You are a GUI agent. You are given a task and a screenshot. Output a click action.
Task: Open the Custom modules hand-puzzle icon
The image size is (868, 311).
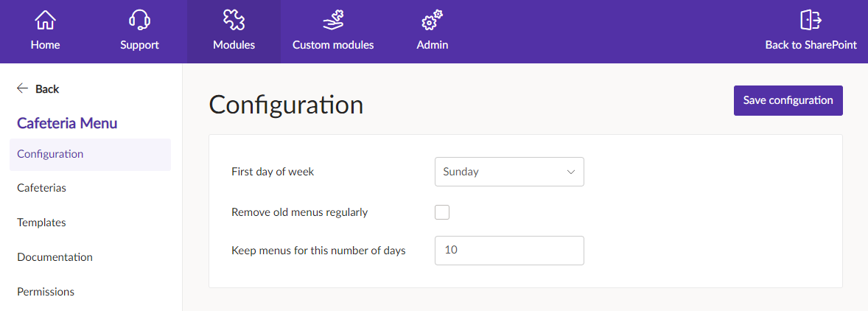[333, 21]
